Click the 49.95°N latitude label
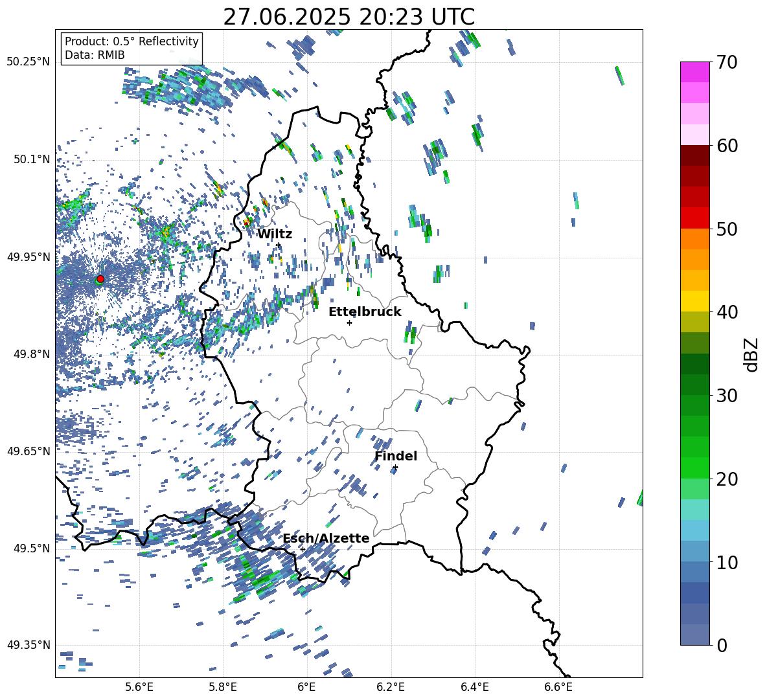This screenshot has width=767, height=700. point(29,256)
